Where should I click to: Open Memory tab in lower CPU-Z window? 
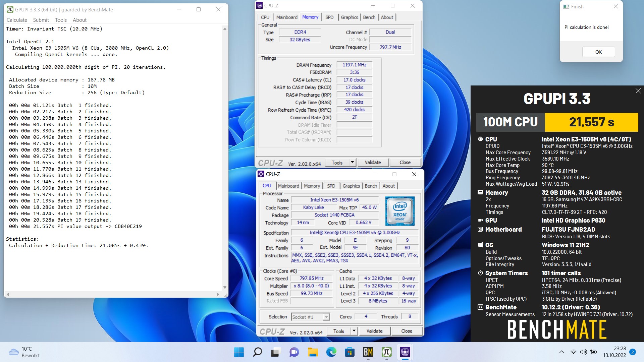pyautogui.click(x=312, y=186)
